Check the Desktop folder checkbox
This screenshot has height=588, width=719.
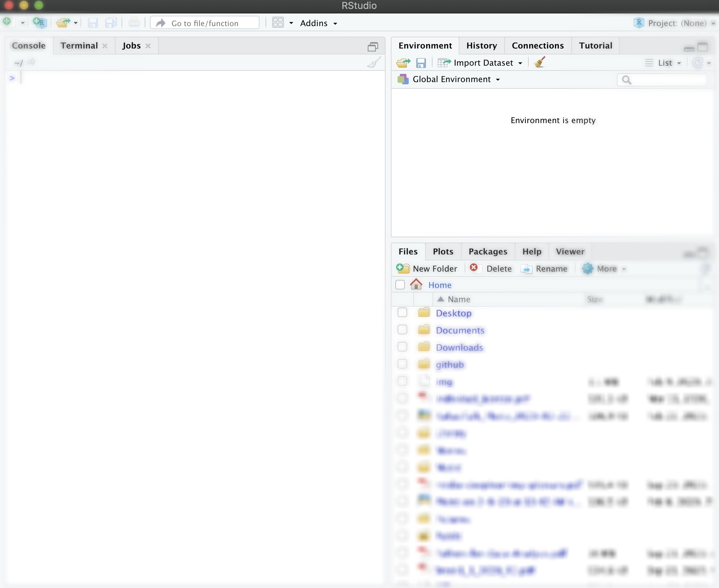click(x=402, y=312)
